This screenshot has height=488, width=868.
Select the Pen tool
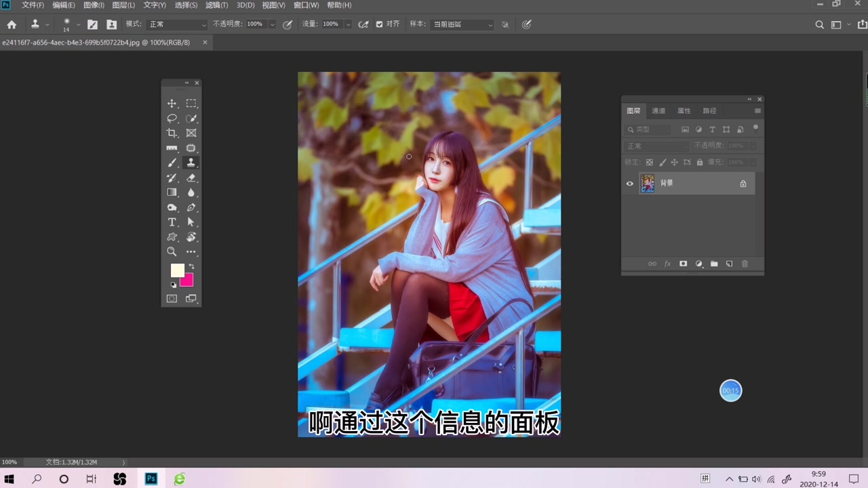pyautogui.click(x=191, y=207)
